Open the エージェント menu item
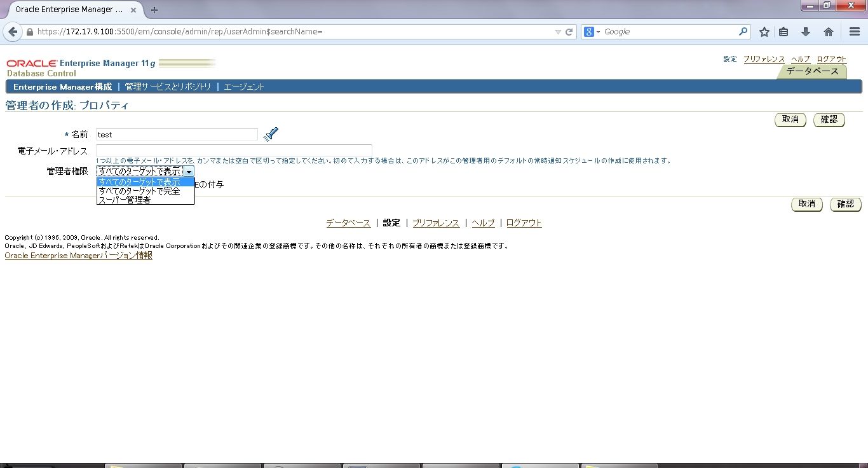Viewport: 868px width, 468px height. point(244,86)
